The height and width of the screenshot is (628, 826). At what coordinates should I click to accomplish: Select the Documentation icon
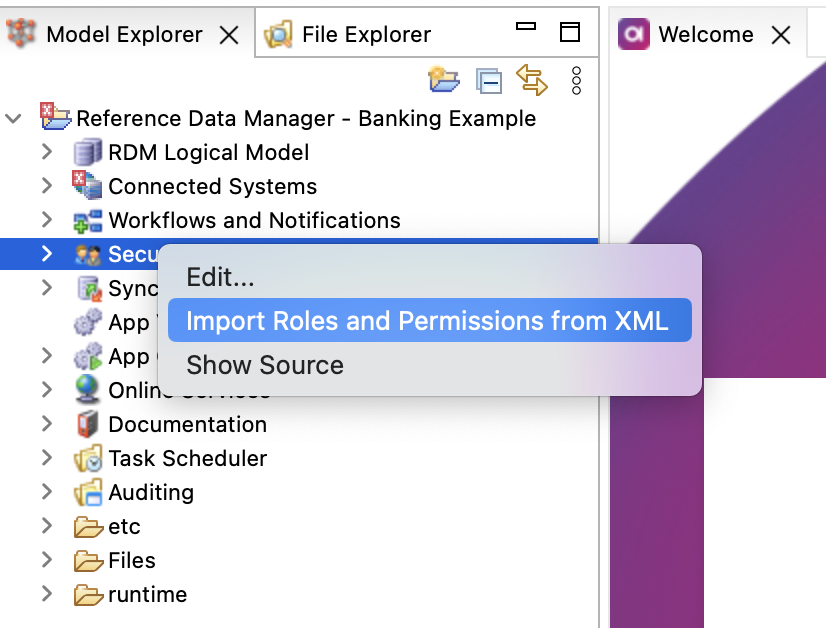tap(89, 424)
